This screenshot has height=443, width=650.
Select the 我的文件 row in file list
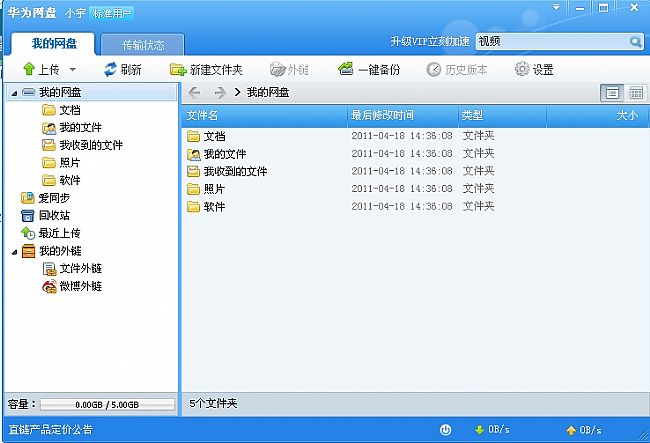[x=415, y=154]
